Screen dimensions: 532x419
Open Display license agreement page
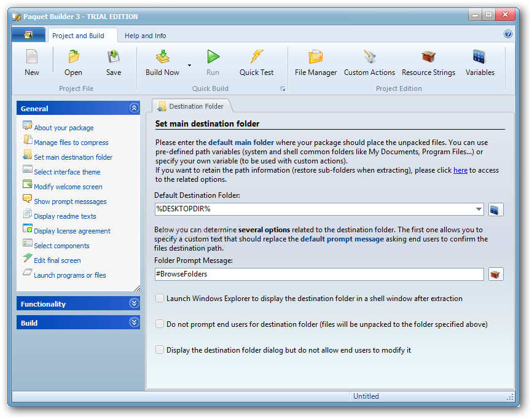[72, 231]
